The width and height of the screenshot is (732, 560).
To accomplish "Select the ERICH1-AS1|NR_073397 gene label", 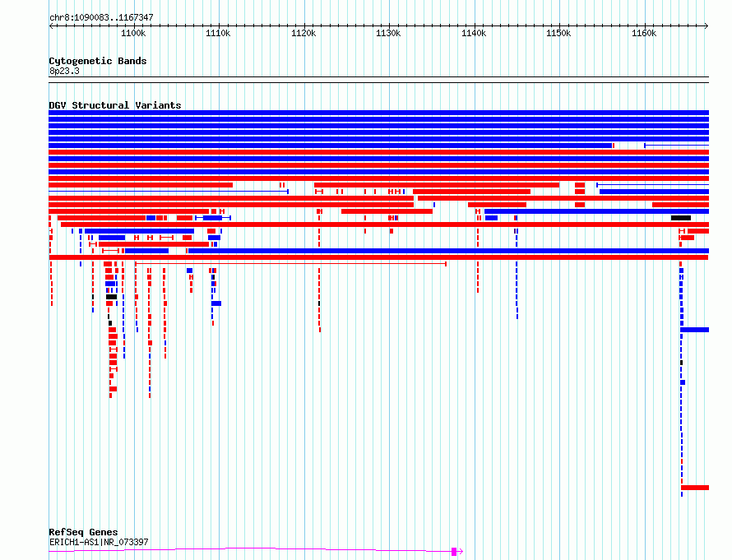I will pos(99,542).
